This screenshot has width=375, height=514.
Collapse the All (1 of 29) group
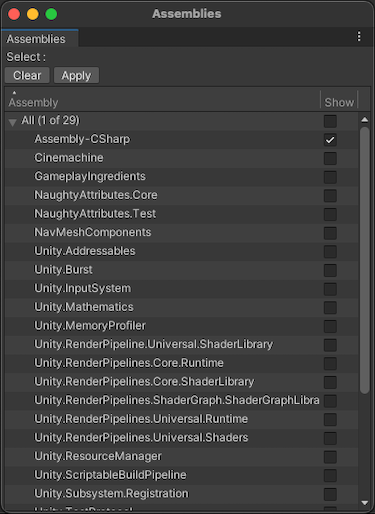point(13,122)
